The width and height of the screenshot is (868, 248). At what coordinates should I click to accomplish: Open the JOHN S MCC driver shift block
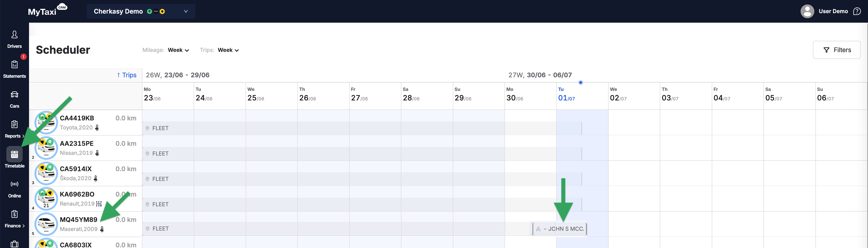(559, 229)
